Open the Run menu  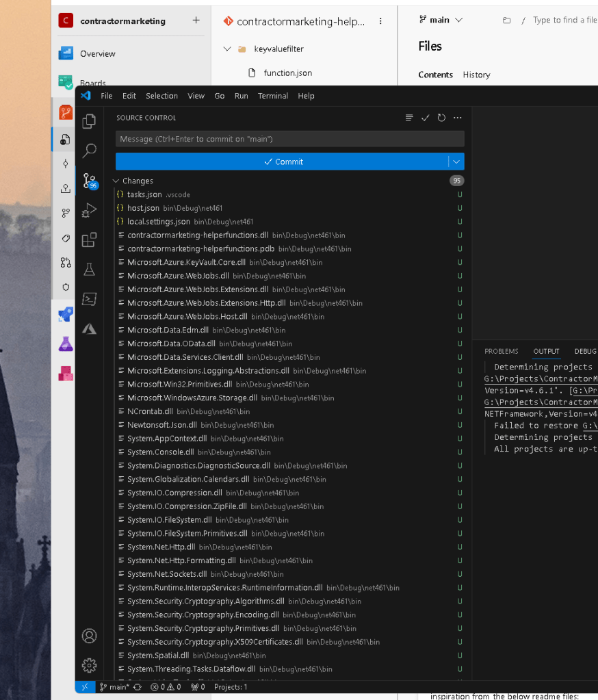click(241, 96)
